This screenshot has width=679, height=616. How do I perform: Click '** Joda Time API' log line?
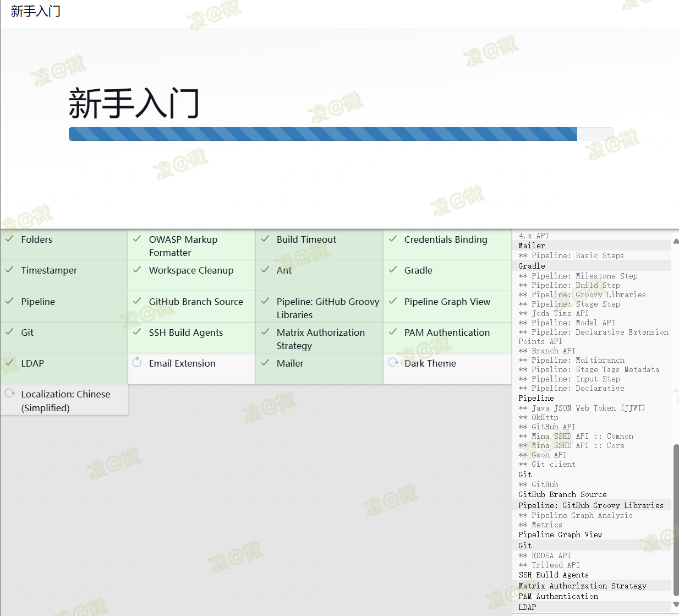pos(554,313)
